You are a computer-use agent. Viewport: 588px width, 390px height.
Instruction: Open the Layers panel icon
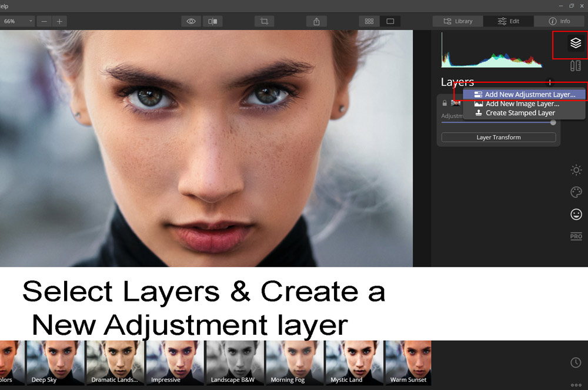(576, 43)
